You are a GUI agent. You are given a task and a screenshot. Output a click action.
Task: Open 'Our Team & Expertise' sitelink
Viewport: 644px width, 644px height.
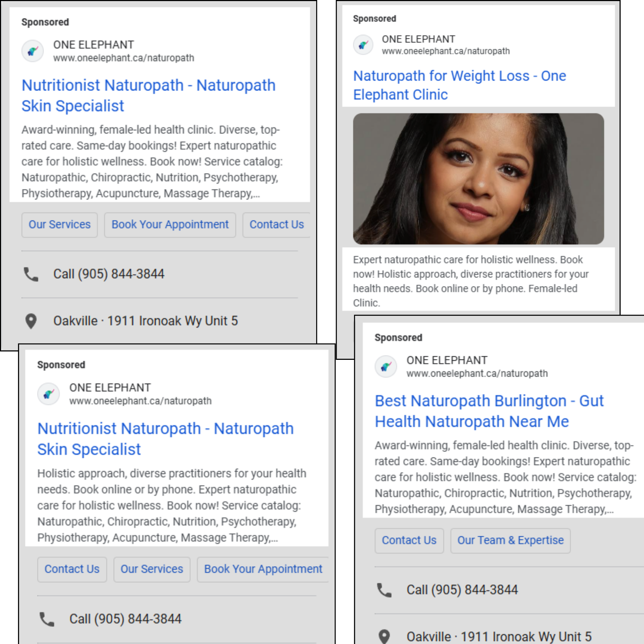click(x=510, y=540)
